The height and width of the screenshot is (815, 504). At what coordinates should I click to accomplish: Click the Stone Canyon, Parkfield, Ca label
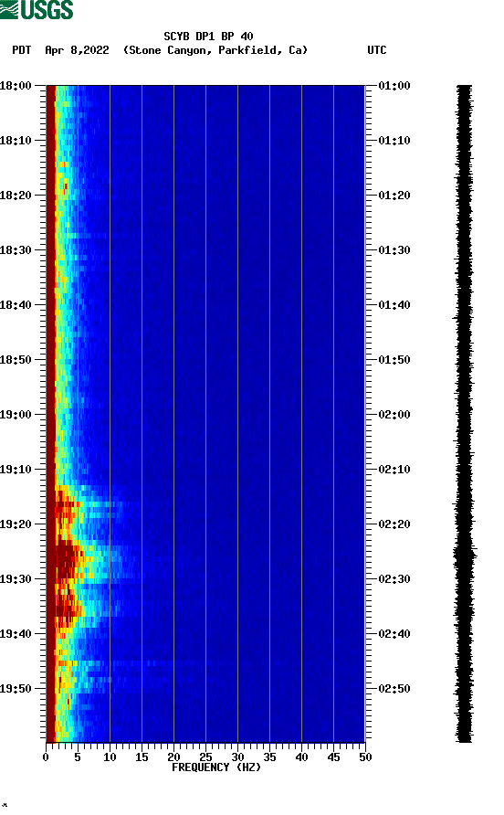[215, 50]
